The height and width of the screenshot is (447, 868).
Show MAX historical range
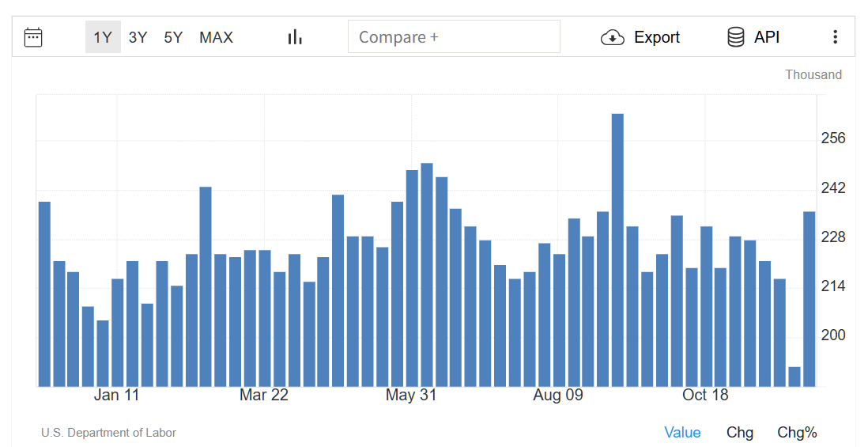point(216,37)
